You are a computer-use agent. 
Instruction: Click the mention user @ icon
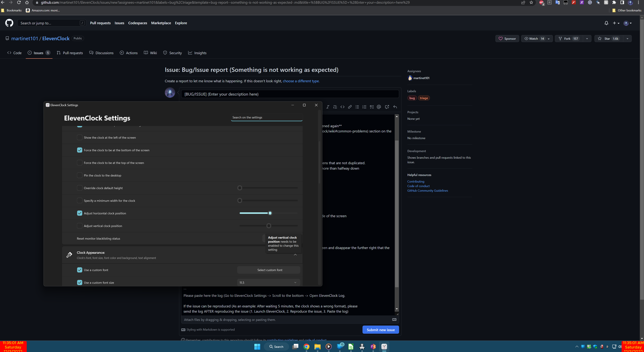coord(379,107)
